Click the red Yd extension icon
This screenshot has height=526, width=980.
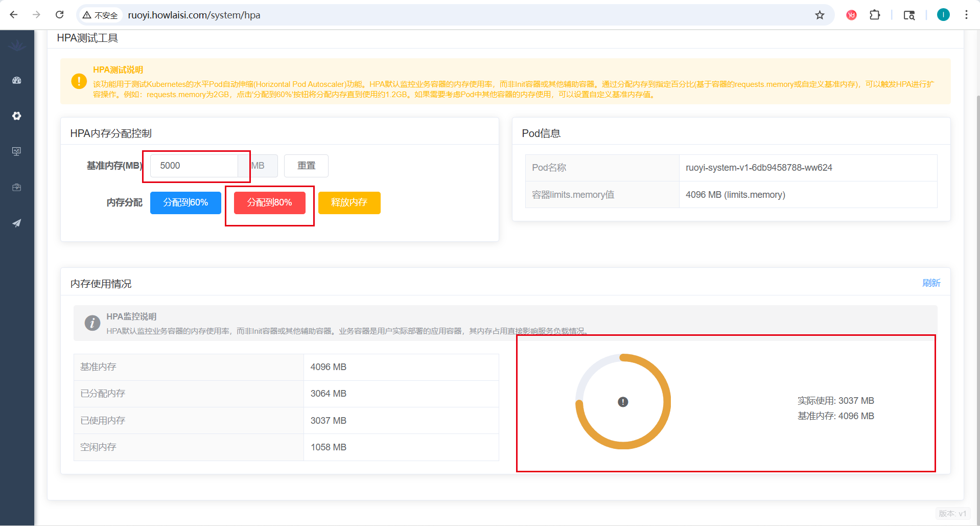pos(851,15)
